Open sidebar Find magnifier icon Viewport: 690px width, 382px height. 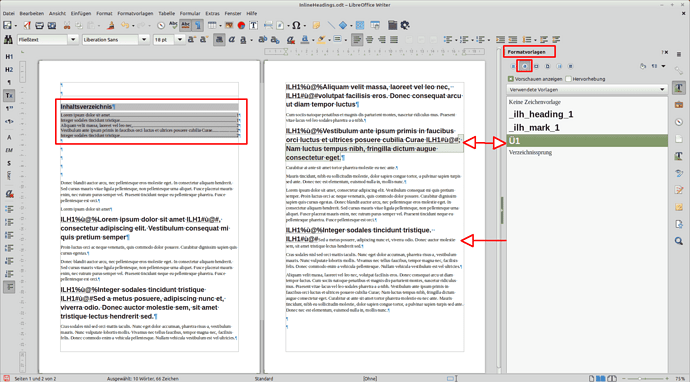coord(679,241)
